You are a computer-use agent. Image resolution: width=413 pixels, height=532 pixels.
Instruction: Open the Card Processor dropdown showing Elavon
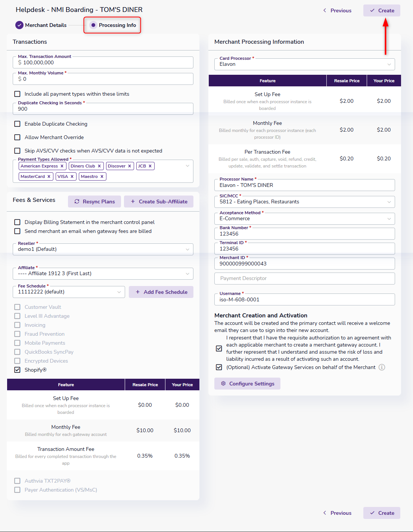tap(305, 64)
